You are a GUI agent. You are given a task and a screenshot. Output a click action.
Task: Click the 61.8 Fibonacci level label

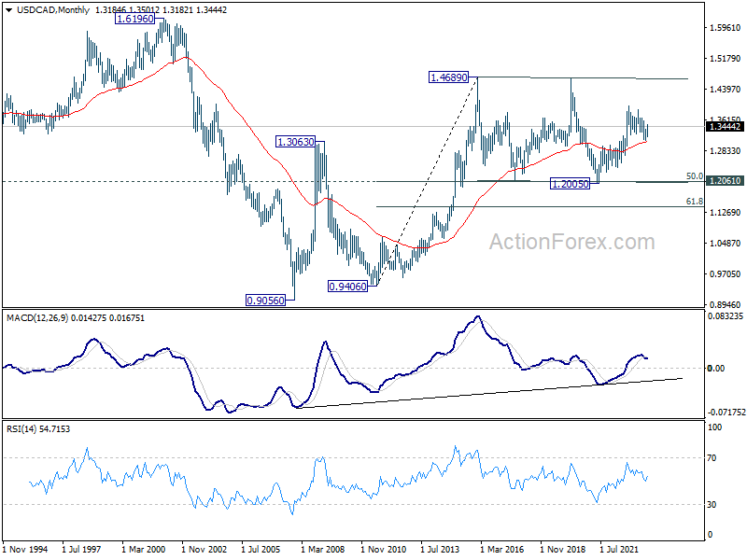tap(694, 201)
